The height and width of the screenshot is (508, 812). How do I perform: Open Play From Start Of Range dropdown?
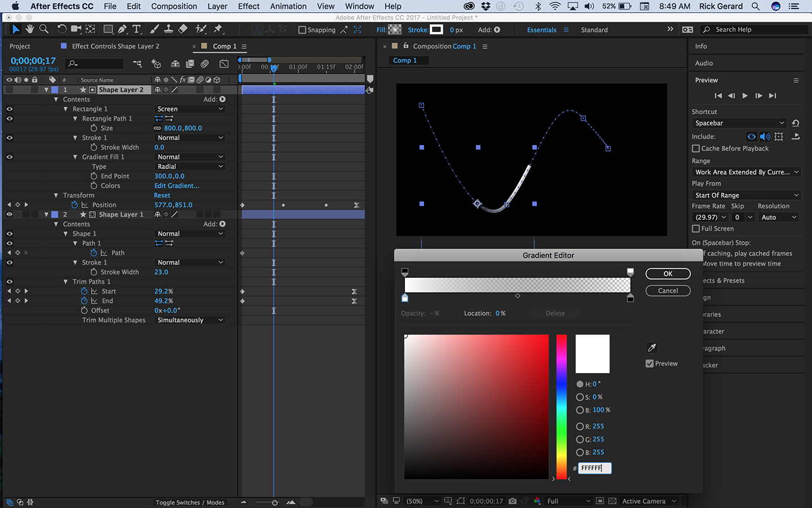coord(747,195)
